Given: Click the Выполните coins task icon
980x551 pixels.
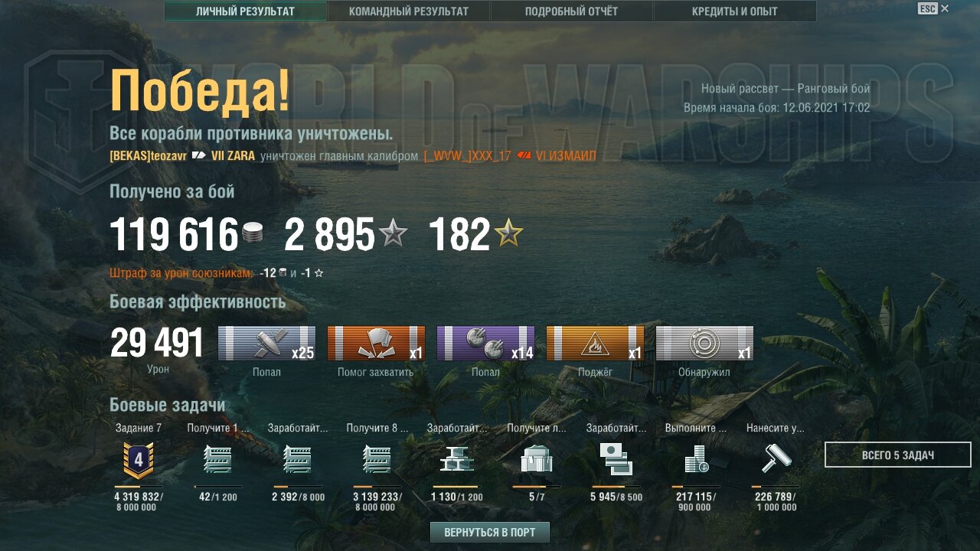Looking at the screenshot, I should pyautogui.click(x=696, y=458).
